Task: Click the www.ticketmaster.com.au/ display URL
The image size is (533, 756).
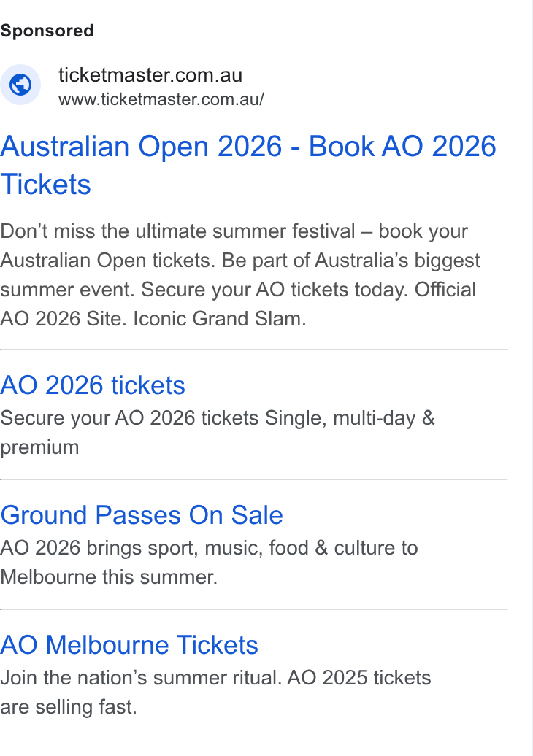Action: click(161, 99)
